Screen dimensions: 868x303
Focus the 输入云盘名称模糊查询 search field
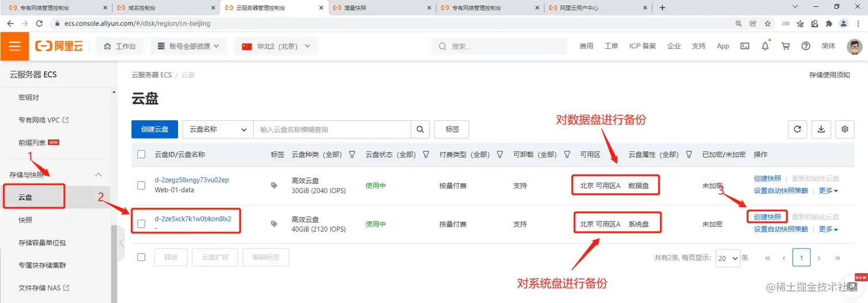point(332,129)
